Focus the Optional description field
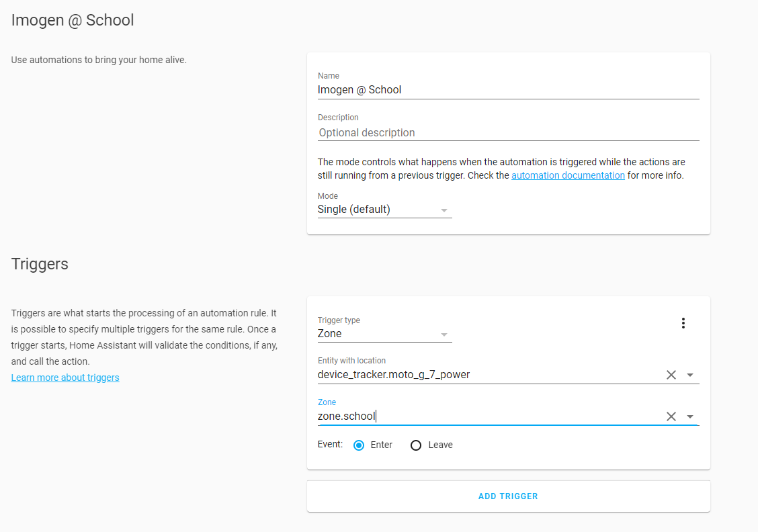Viewport: 758px width, 532px height. (x=508, y=133)
